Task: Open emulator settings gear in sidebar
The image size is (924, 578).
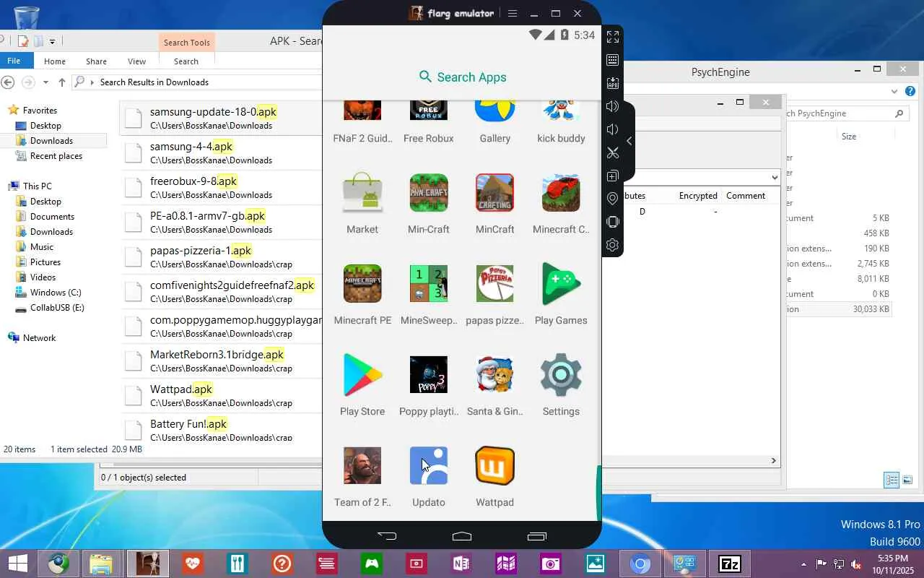Action: pyautogui.click(x=613, y=245)
